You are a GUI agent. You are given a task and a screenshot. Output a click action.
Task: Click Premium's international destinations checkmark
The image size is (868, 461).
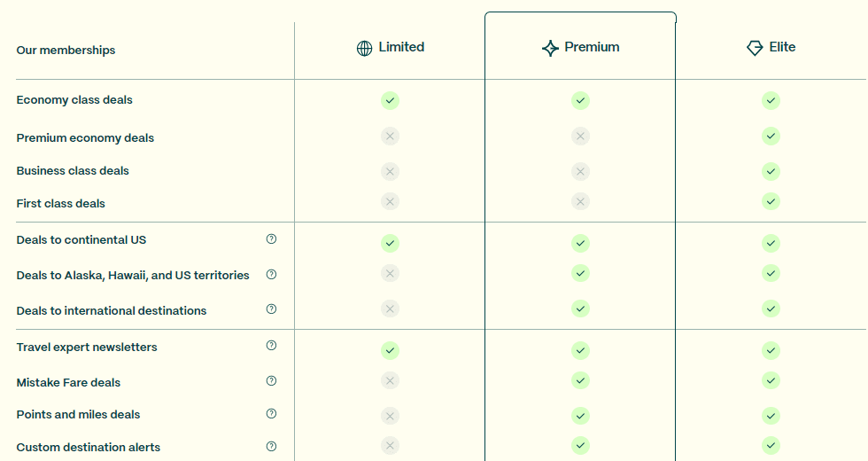(580, 309)
